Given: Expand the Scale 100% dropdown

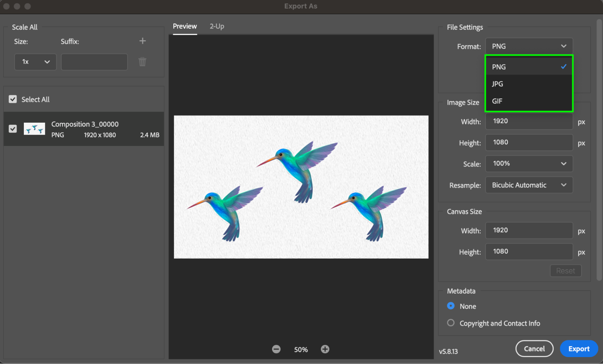Looking at the screenshot, I should (529, 164).
